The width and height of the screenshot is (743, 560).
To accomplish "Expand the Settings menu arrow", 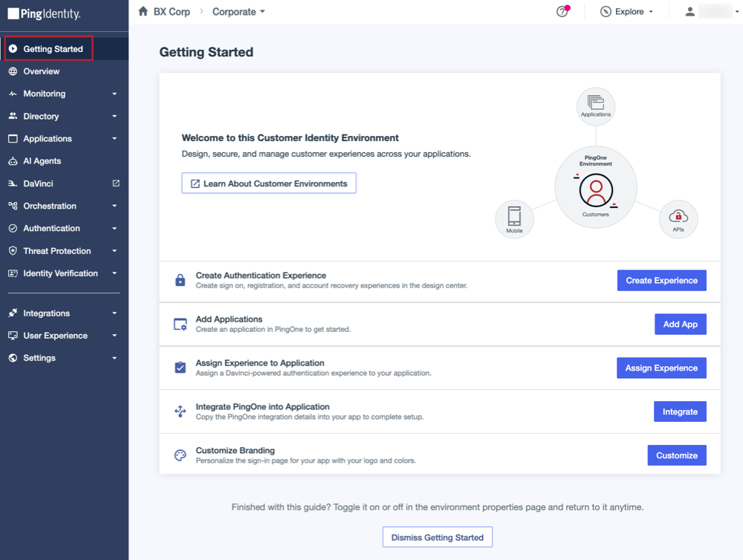I will (114, 358).
